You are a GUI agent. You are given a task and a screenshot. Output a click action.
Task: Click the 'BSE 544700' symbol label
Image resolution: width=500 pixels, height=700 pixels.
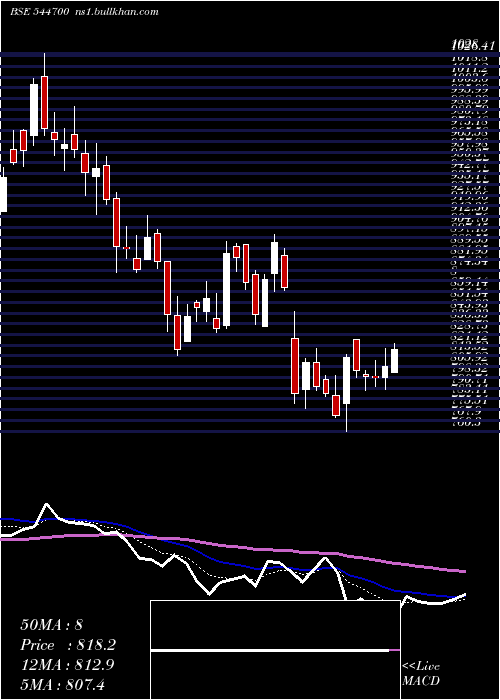(39, 12)
